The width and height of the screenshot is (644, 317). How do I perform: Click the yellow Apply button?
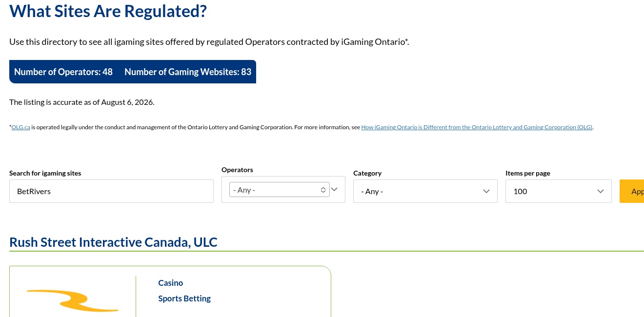click(x=632, y=191)
